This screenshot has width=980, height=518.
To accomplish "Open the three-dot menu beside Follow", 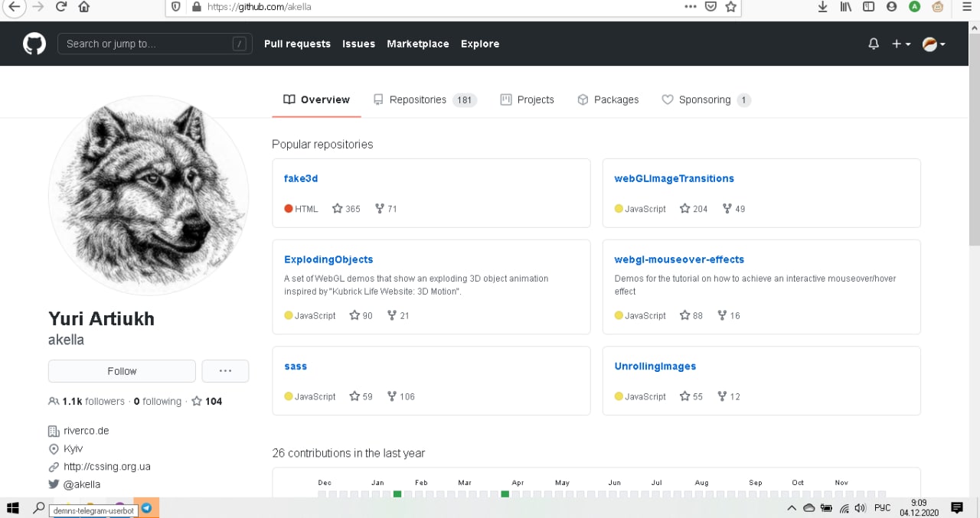I will point(225,371).
